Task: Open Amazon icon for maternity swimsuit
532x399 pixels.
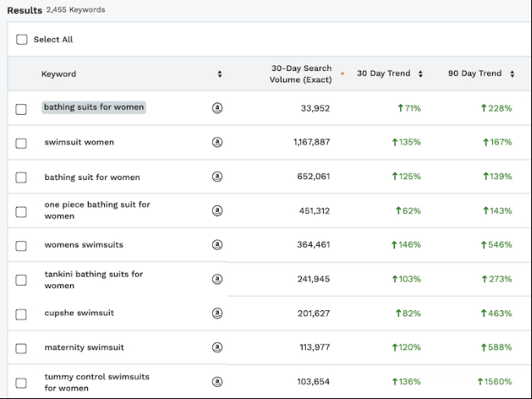Action: tap(217, 348)
